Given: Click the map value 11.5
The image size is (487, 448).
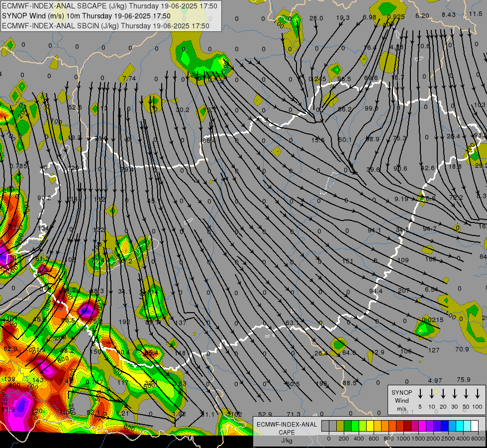Looking at the screenshot, I should (x=476, y=13).
